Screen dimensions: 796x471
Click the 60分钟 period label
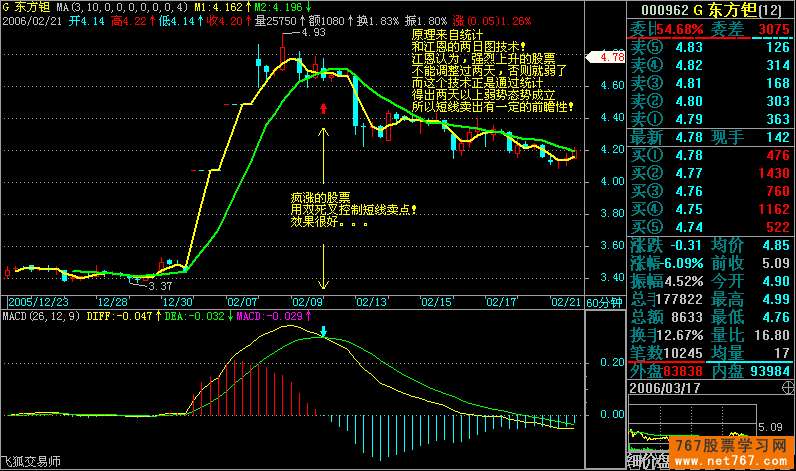[x=604, y=303]
